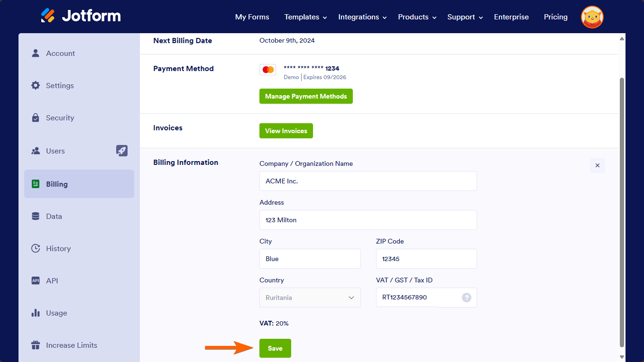Click the Data database icon

36,216
